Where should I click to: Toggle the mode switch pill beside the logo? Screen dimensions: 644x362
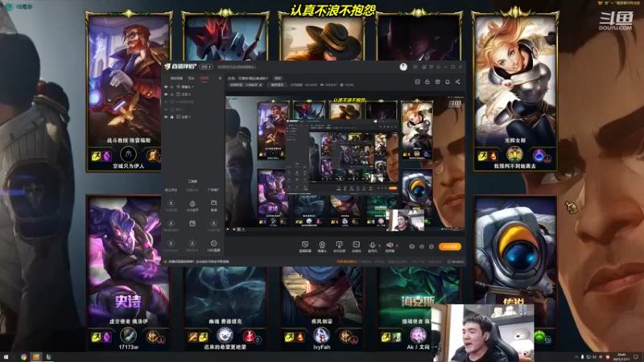pyautogui.click(x=206, y=67)
